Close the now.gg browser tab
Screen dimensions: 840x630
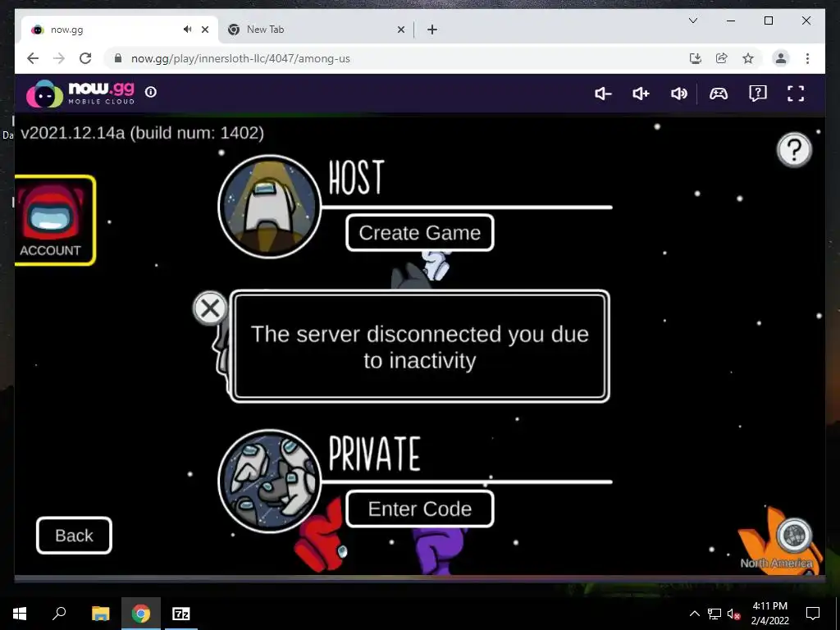(204, 30)
